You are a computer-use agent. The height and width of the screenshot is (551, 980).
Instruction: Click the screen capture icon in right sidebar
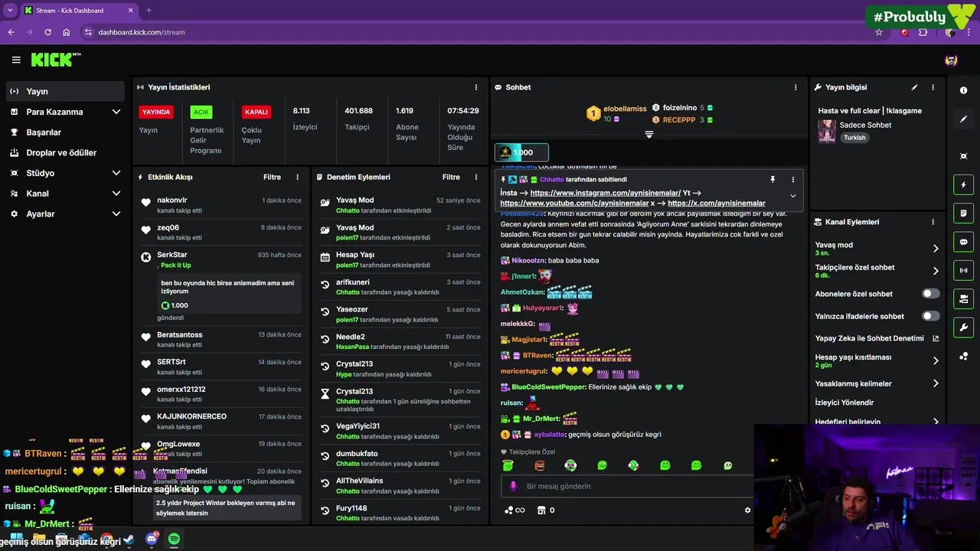click(x=963, y=156)
